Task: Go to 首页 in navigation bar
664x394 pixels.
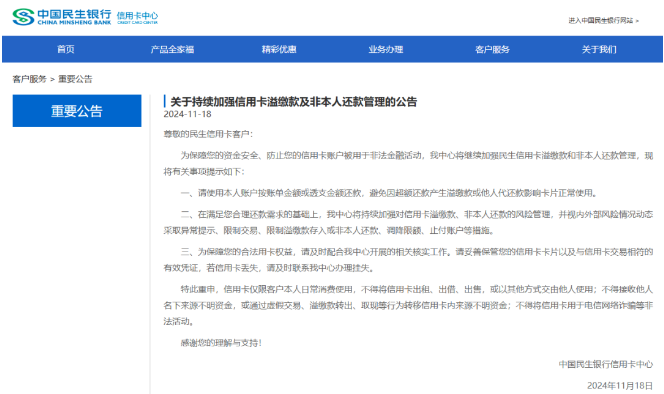Action: (66, 49)
